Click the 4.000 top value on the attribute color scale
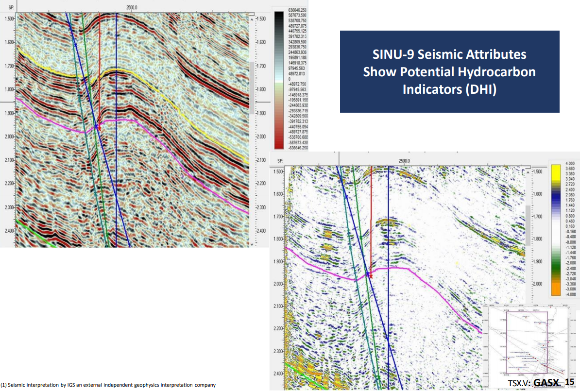 [570, 164]
